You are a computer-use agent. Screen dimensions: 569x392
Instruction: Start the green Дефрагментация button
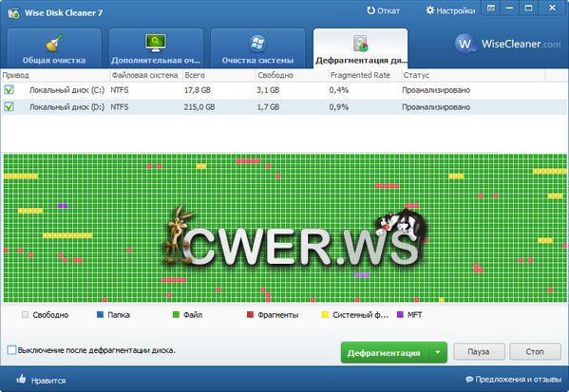tap(385, 352)
